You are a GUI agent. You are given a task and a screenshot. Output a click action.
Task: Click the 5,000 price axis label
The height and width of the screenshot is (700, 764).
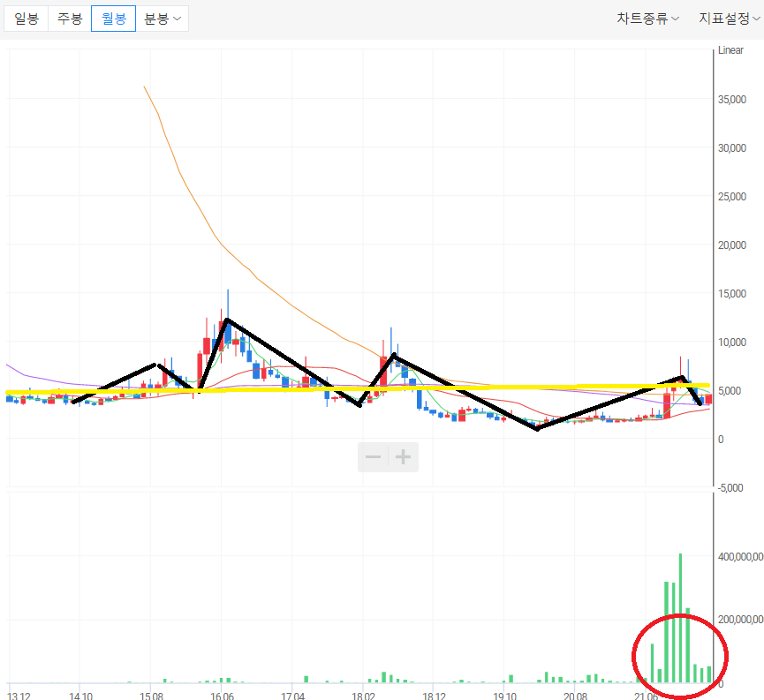(730, 391)
